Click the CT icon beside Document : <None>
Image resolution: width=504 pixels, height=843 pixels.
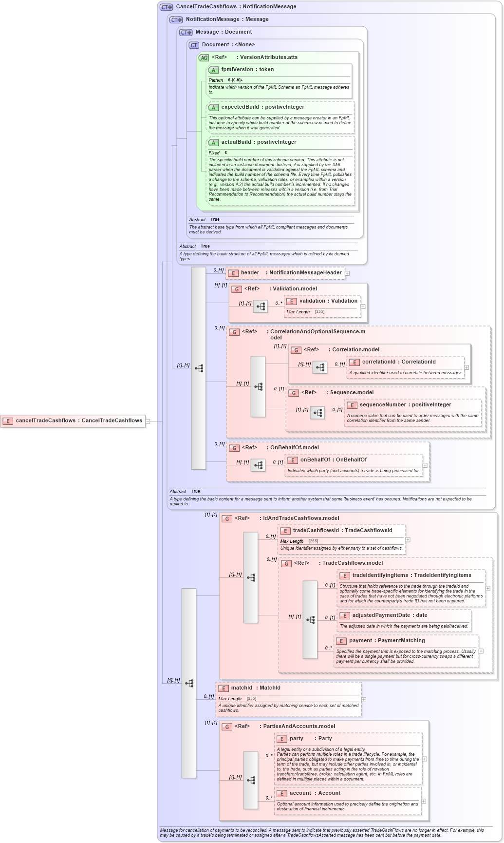pyautogui.click(x=194, y=45)
